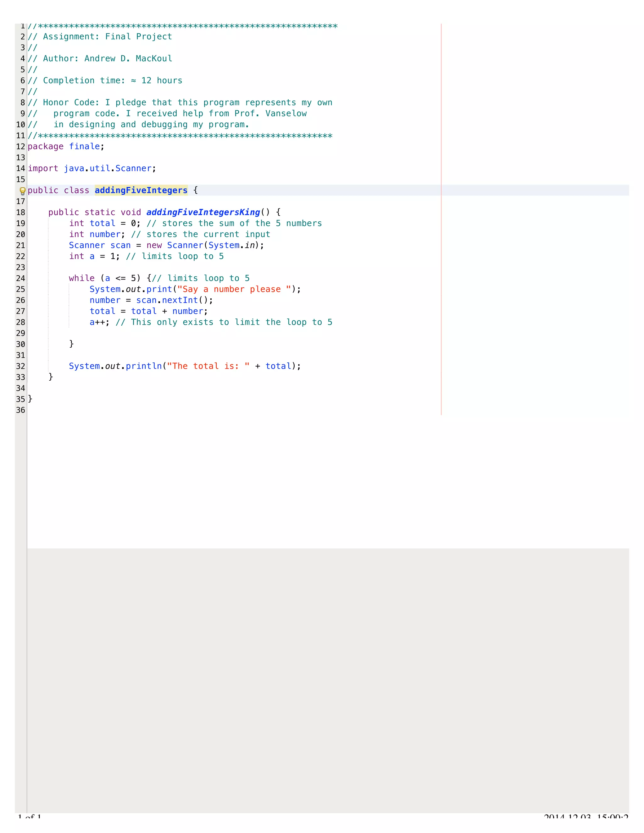Viewport: 644px width, 833px height.
Task: Click "total = total + number;" statement
Action: pyautogui.click(x=149, y=311)
